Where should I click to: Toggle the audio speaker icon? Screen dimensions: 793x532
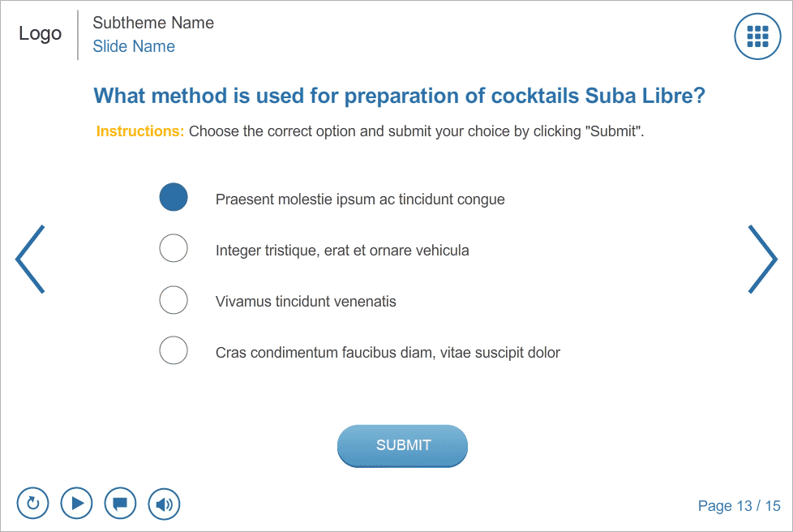click(x=164, y=504)
